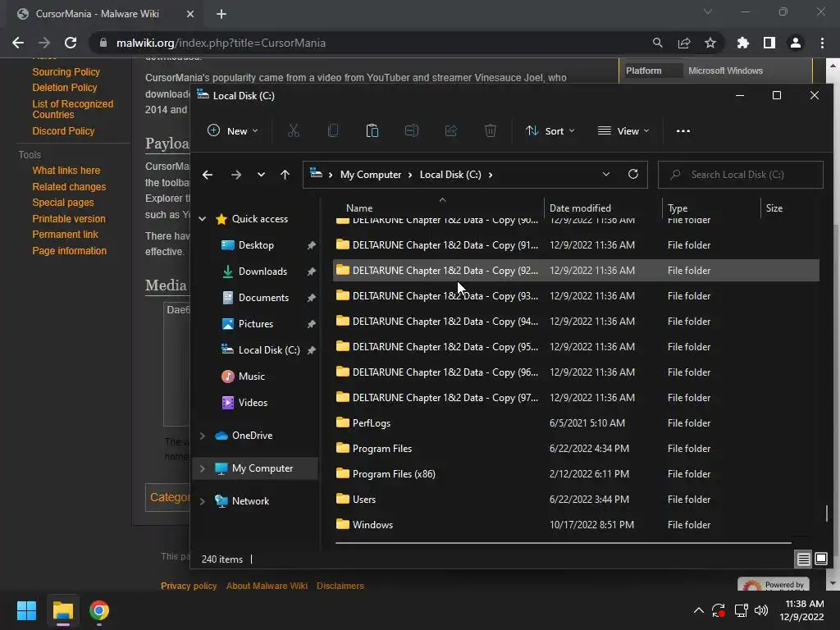Go up one folder level
This screenshot has height=630, width=840.
285,175
